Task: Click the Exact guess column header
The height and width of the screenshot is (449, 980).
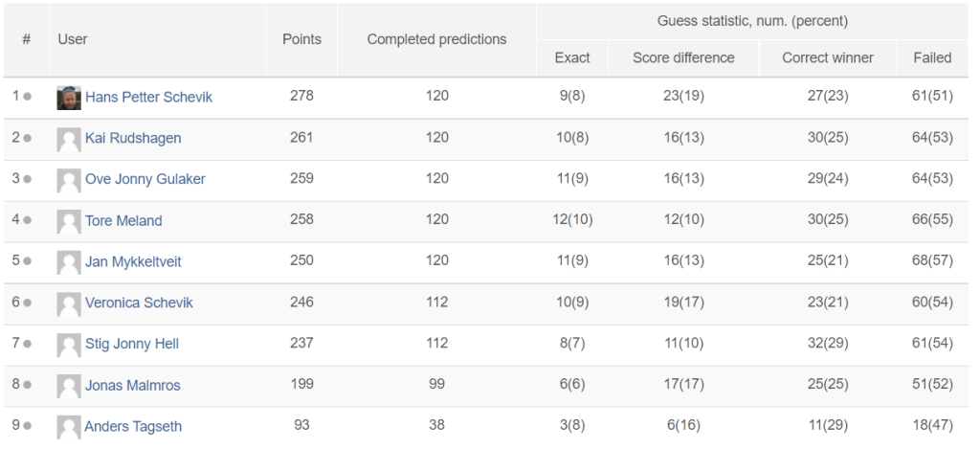Action: coord(572,57)
